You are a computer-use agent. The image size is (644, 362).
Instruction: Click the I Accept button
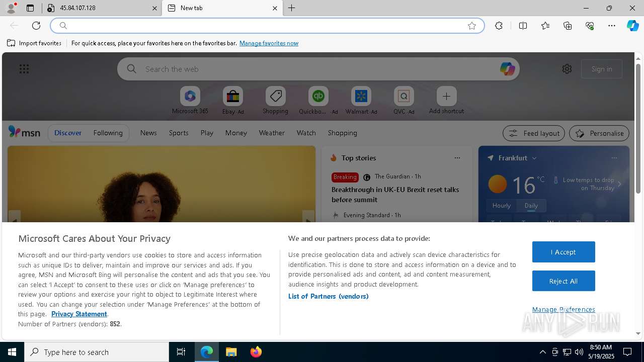tap(563, 252)
